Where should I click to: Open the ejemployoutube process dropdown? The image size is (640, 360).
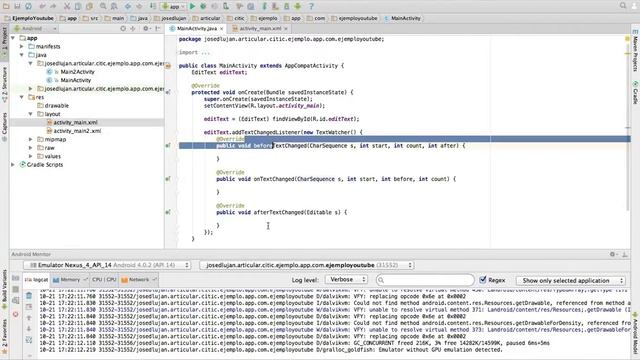(307, 265)
